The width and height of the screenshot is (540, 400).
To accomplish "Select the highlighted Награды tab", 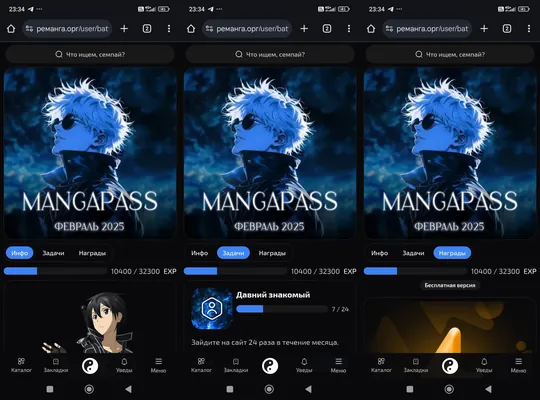I will pos(452,253).
